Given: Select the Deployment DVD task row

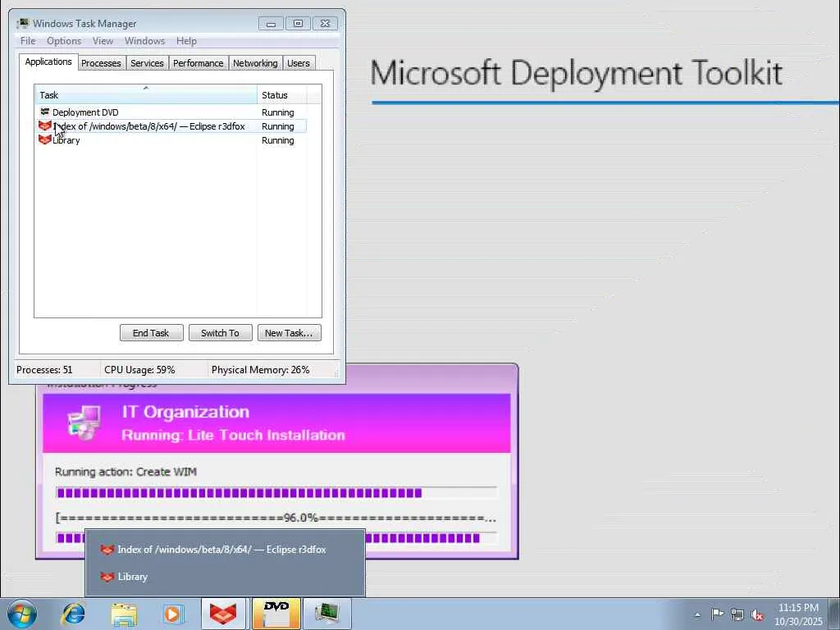Looking at the screenshot, I should tap(171, 112).
